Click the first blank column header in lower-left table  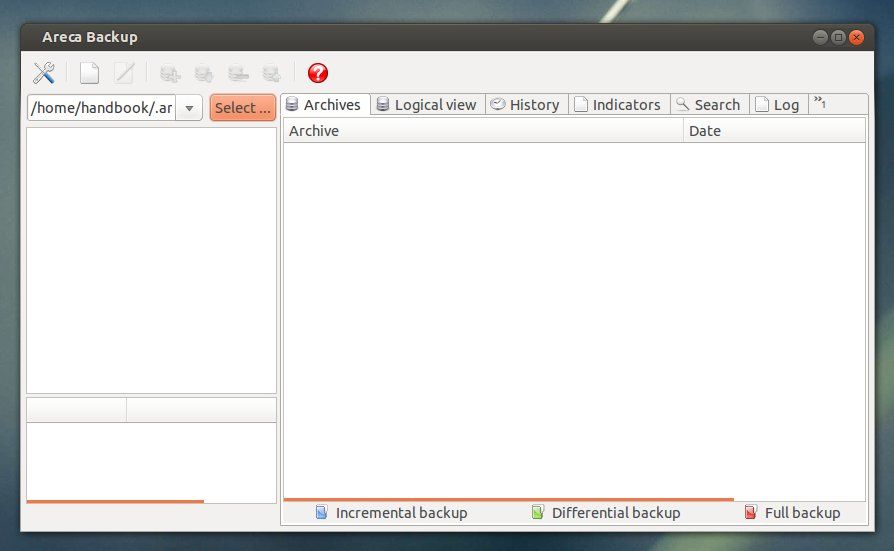click(x=76, y=410)
